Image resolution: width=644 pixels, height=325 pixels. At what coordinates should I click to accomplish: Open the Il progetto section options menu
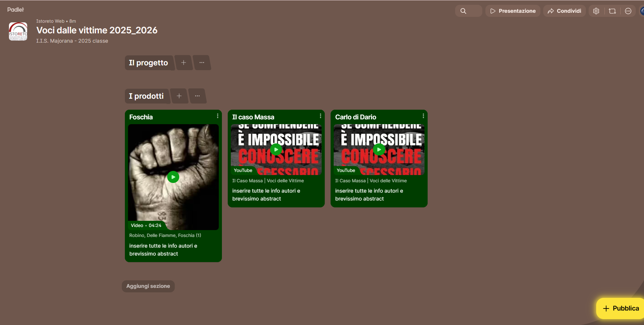click(x=202, y=63)
